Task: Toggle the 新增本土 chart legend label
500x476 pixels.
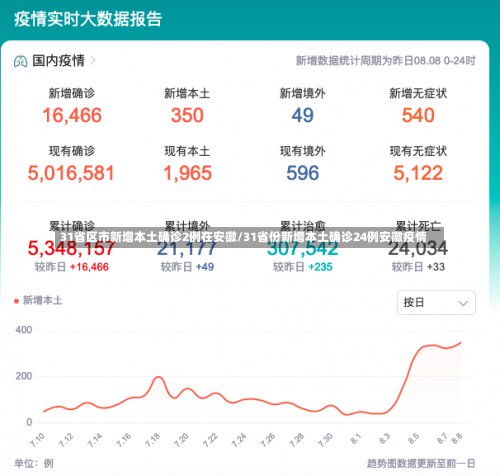Action: pyautogui.click(x=42, y=301)
